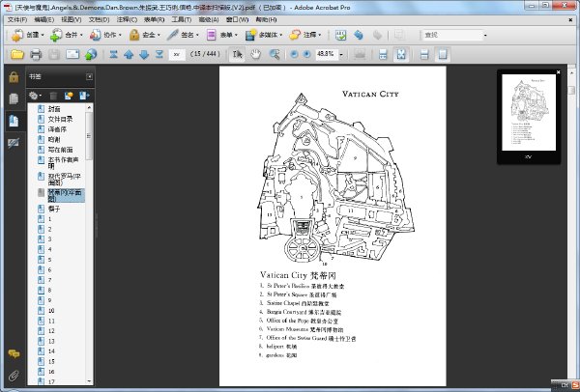
Task: Select the Marquee Zoom magnifier tool
Action: [275, 55]
